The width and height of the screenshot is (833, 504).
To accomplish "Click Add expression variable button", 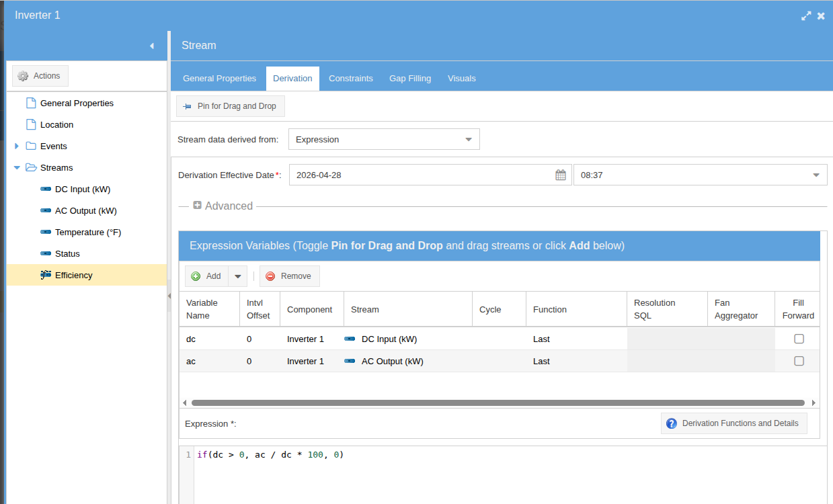I will tap(207, 276).
